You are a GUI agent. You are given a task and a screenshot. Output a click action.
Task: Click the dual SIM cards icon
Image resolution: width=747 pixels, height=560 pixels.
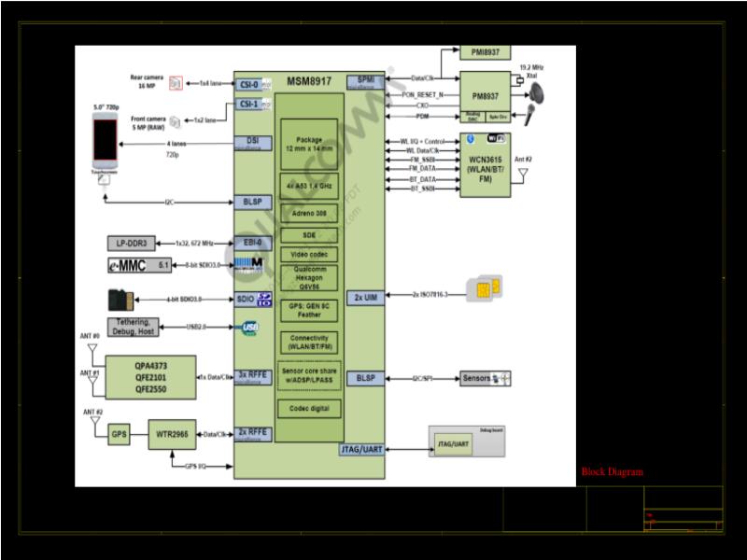click(x=485, y=288)
